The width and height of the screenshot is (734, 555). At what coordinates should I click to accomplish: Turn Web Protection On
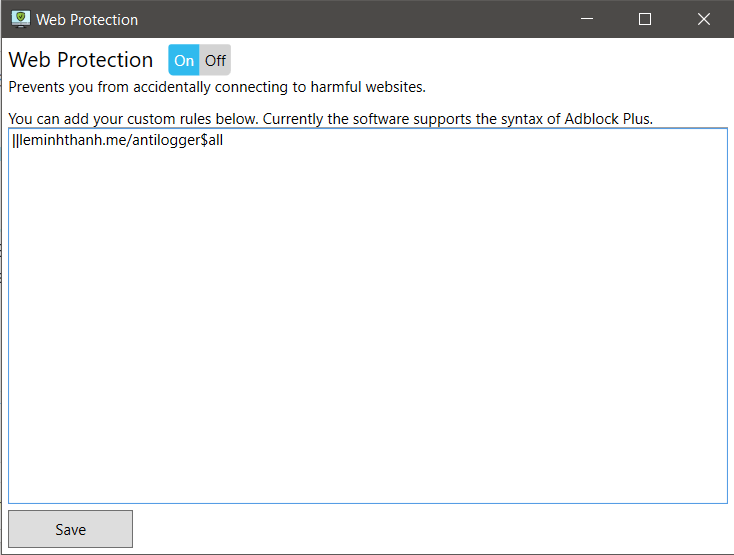(x=184, y=60)
